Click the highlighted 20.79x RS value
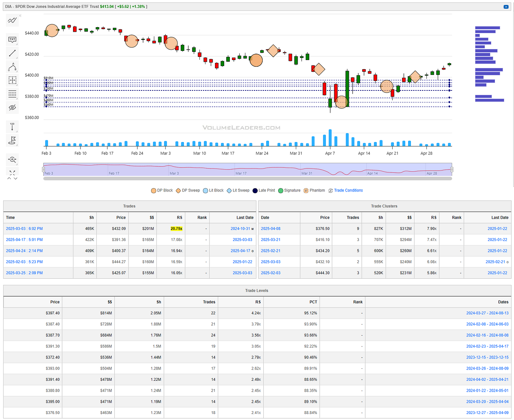514x420 pixels. click(177, 229)
